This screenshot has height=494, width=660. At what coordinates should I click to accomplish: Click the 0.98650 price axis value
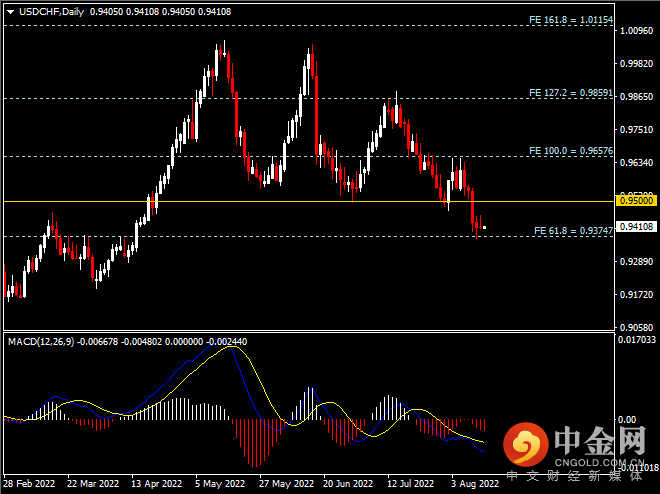(636, 97)
